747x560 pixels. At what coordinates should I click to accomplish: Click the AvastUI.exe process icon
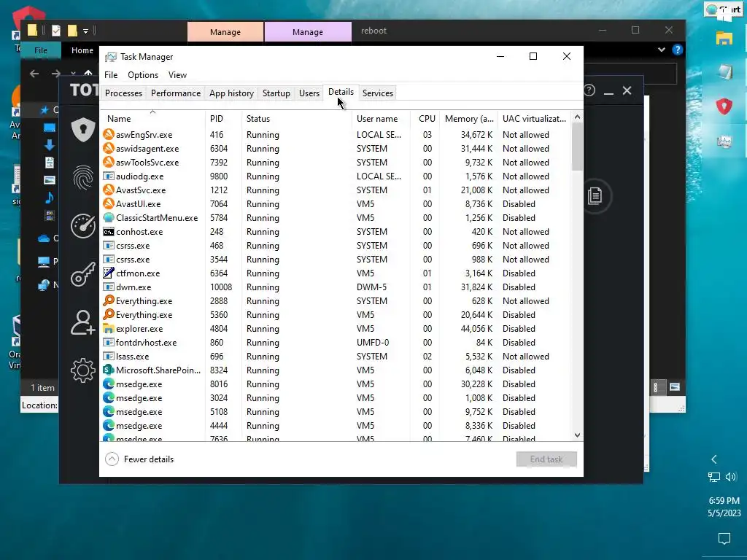pyautogui.click(x=109, y=204)
